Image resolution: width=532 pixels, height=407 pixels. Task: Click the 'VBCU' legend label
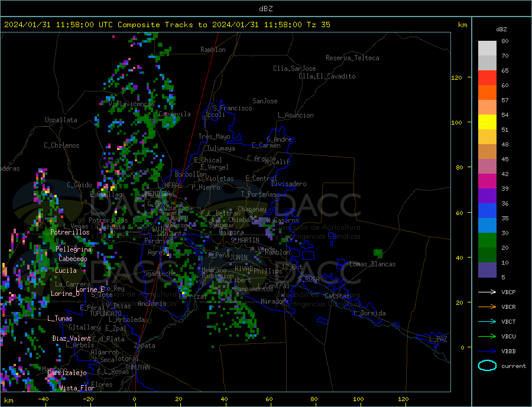pos(508,337)
